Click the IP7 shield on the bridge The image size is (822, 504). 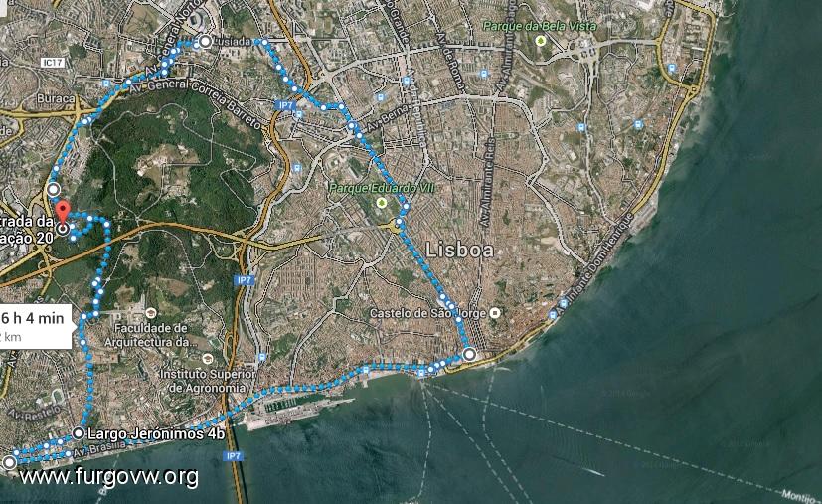click(234, 456)
